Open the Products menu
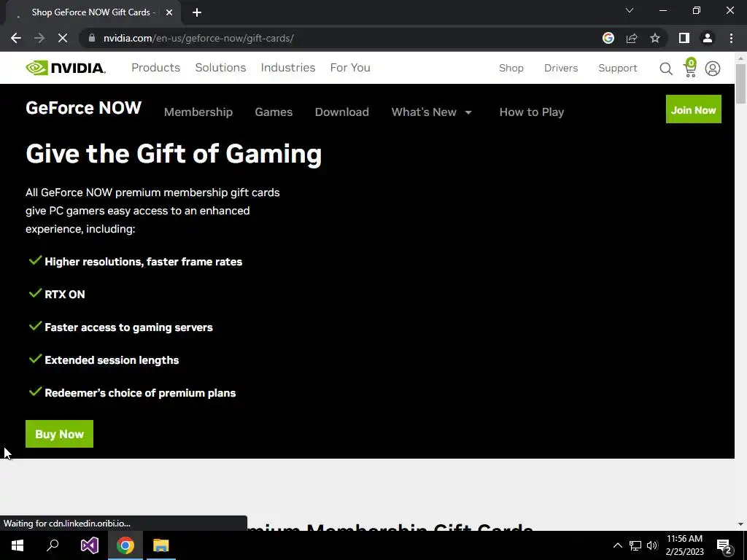The height and width of the screenshot is (560, 747). click(x=156, y=68)
